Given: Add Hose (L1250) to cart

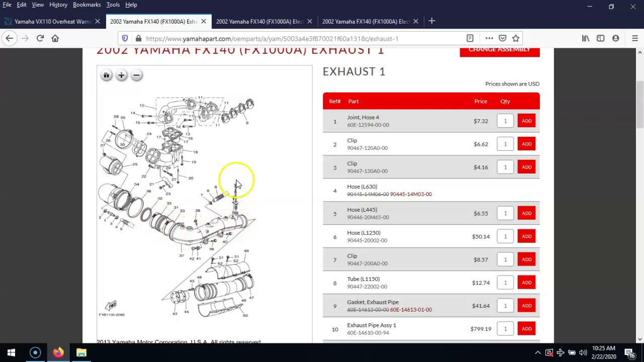Looking at the screenshot, I should (x=527, y=237).
